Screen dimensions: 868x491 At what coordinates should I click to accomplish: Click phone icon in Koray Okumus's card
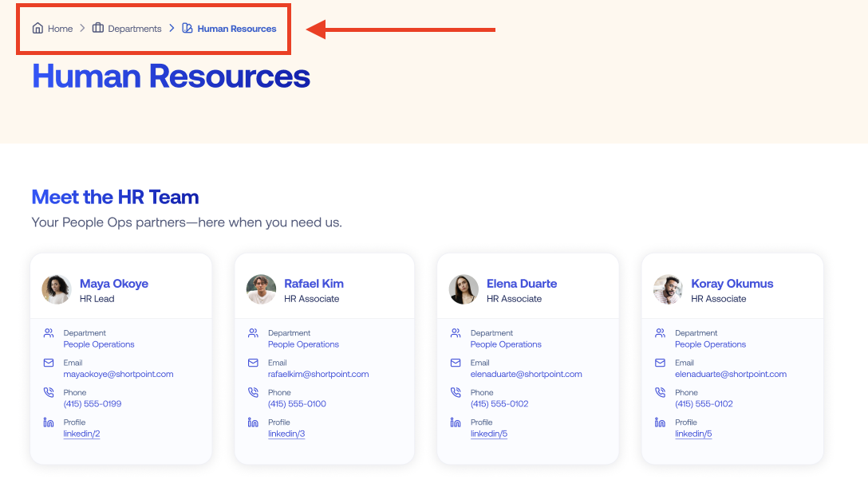(x=660, y=392)
